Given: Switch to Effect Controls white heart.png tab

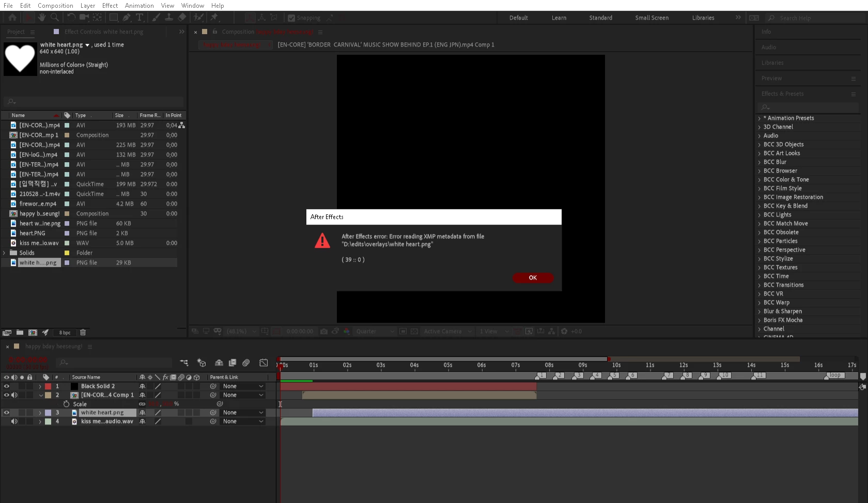Looking at the screenshot, I should point(104,32).
